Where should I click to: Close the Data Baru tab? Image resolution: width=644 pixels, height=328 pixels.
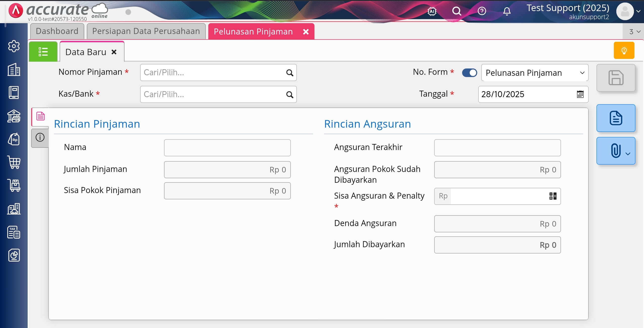(x=114, y=52)
